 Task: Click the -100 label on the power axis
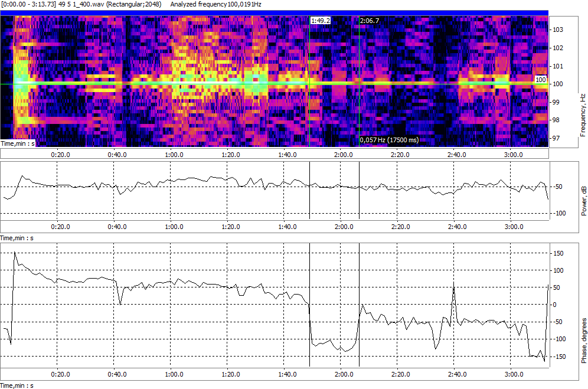click(560, 213)
